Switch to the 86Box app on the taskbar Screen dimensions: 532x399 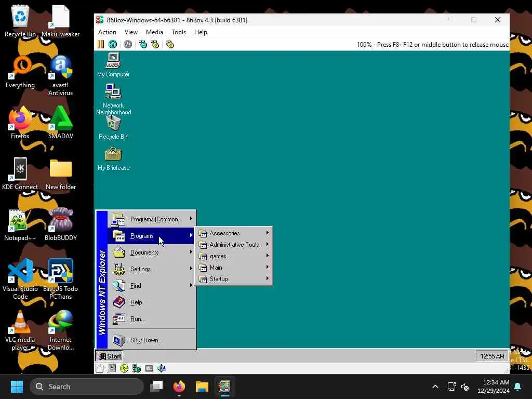click(x=224, y=387)
